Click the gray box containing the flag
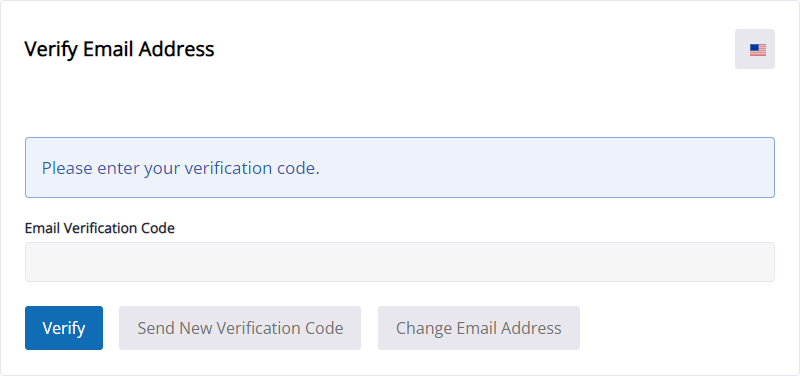The height and width of the screenshot is (376, 800). (755, 49)
